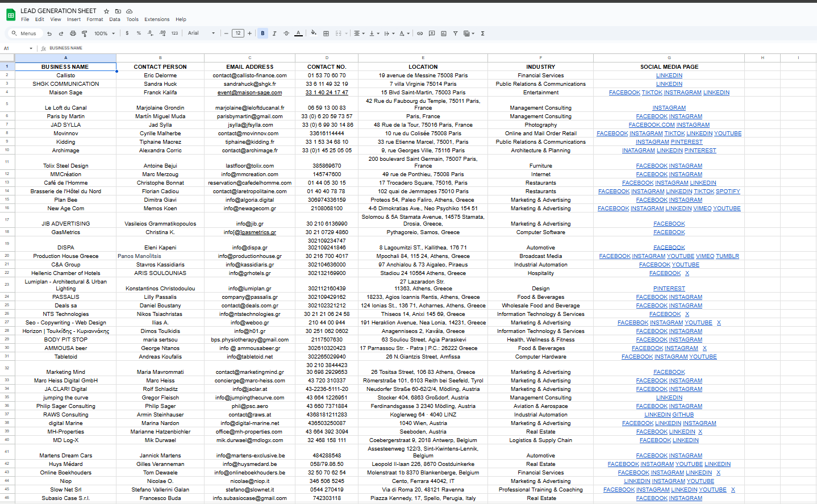817x504 pixels.
Task: Open the Insert menu
Action: pos(74,19)
